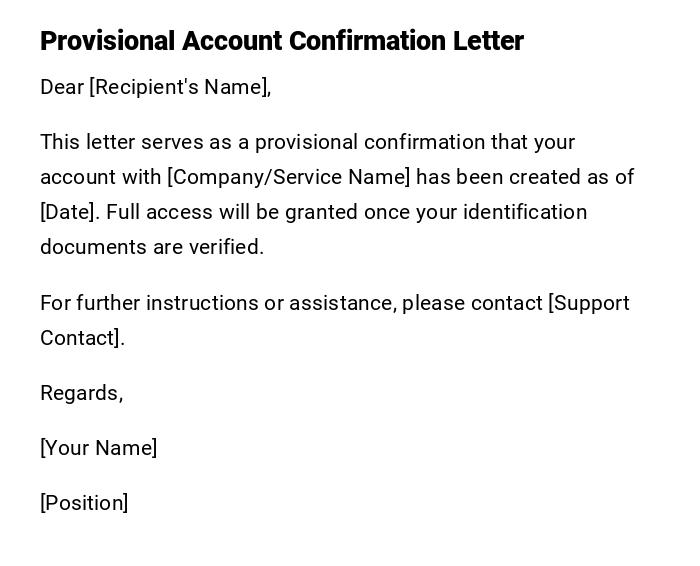Select the [Company/Service Name] placeholder
700x566 pixels.
[x=288, y=177]
